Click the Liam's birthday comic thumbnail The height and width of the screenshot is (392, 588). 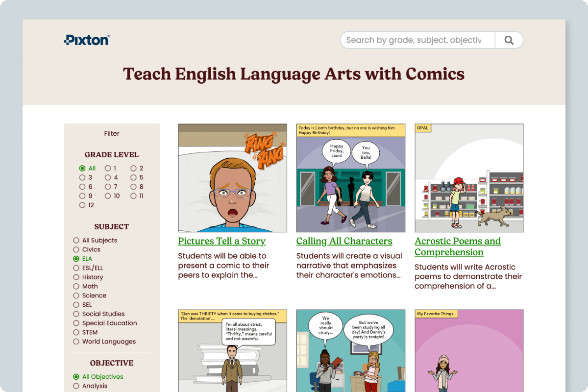[351, 178]
